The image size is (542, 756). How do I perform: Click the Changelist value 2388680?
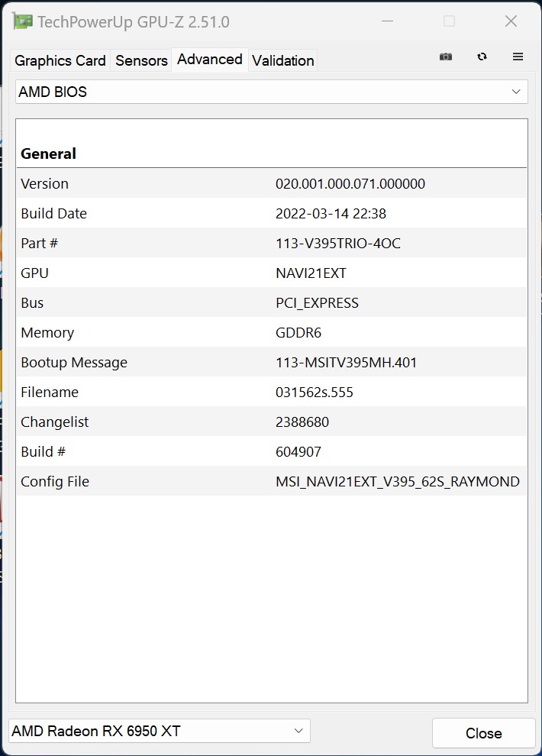(x=302, y=422)
